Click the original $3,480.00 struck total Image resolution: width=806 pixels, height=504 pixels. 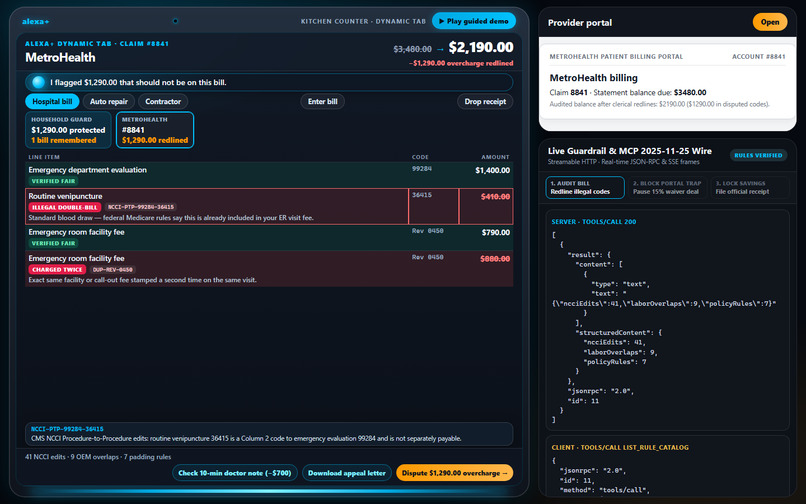tap(412, 49)
